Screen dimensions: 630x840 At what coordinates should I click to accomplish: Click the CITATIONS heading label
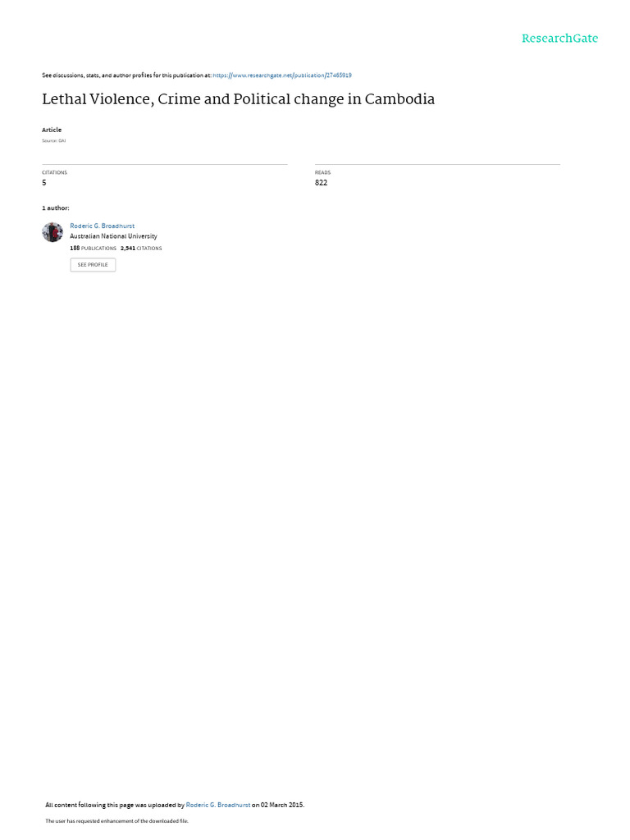pyautogui.click(x=55, y=172)
